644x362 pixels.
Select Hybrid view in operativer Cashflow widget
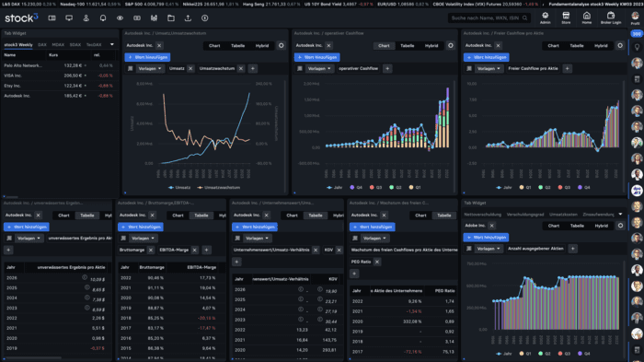(x=431, y=46)
